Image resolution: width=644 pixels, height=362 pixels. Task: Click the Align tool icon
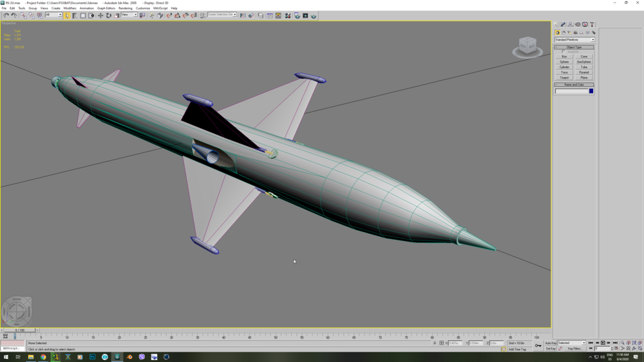251,15
